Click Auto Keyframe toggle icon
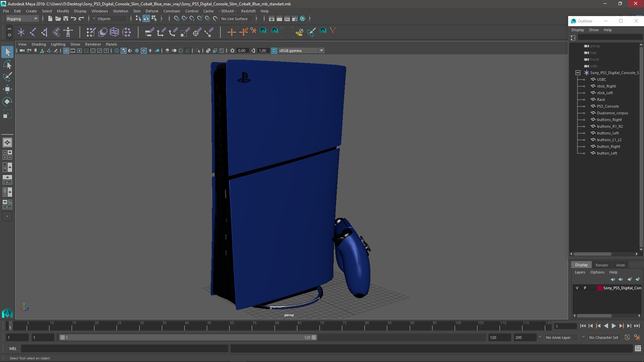This screenshot has height=362, width=644. (627, 338)
